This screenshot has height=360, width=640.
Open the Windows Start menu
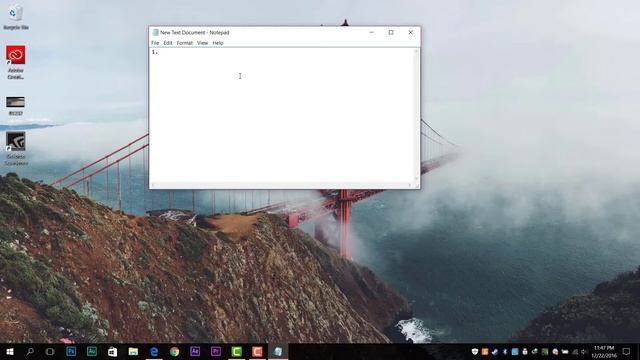coord(9,351)
